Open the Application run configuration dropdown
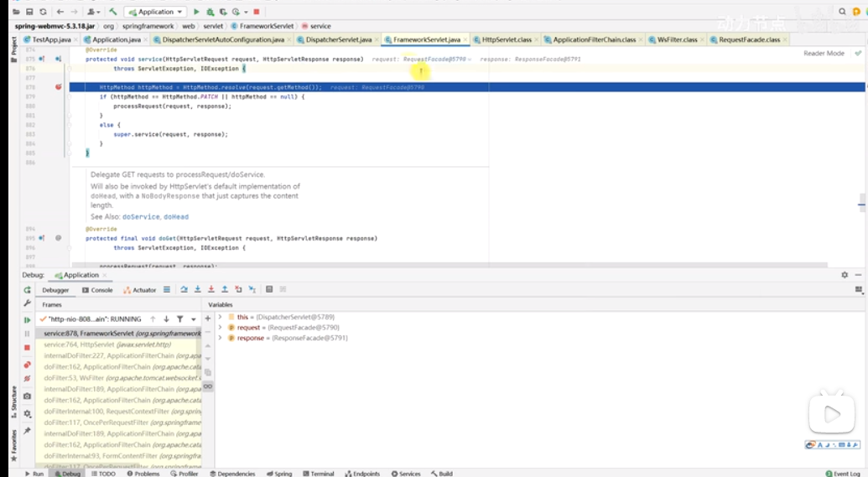Viewport: 868px width, 477px height. pyautogui.click(x=155, y=12)
